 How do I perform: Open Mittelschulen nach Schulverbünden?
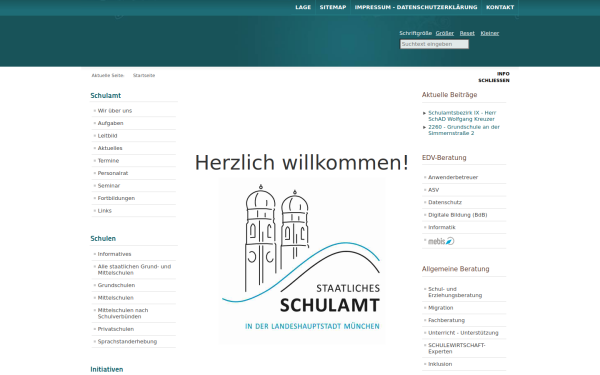tap(123, 313)
